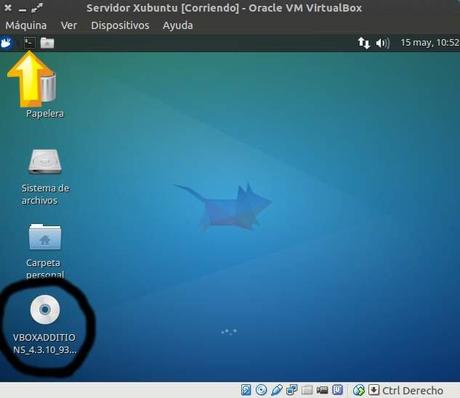Open the Máquina menu
Image resolution: width=460 pixels, height=398 pixels.
[x=26, y=25]
